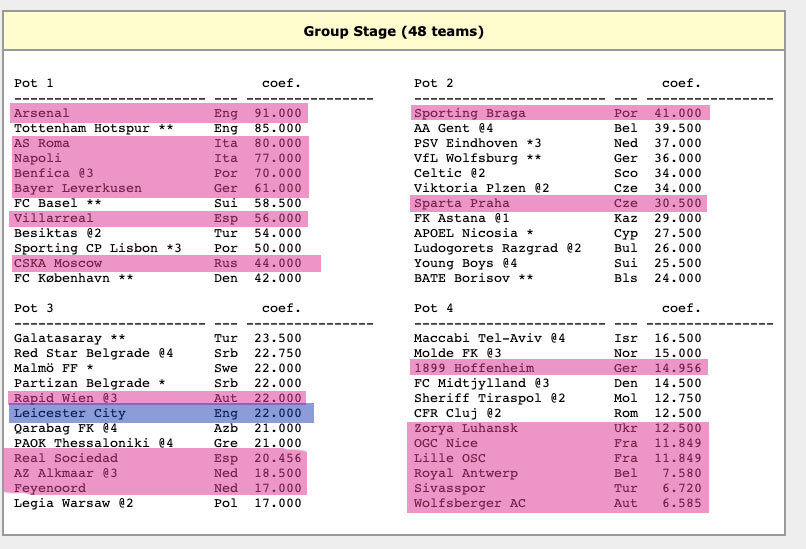The width and height of the screenshot is (806, 549).
Task: Select Wolfsberger AC's 6.585 coefficient
Action: [x=682, y=503]
